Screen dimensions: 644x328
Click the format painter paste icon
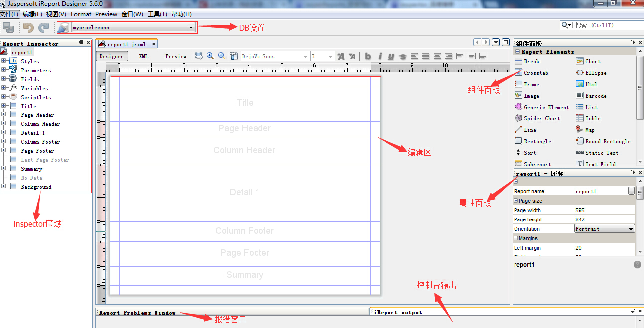[234, 56]
